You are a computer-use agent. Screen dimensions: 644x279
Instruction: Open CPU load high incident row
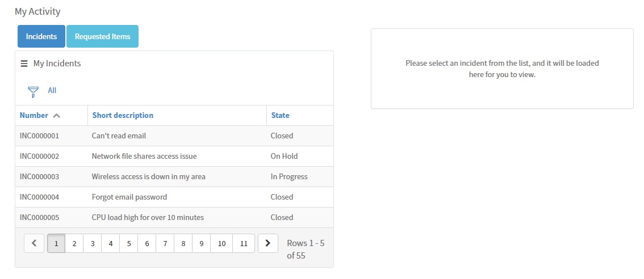[x=174, y=217]
